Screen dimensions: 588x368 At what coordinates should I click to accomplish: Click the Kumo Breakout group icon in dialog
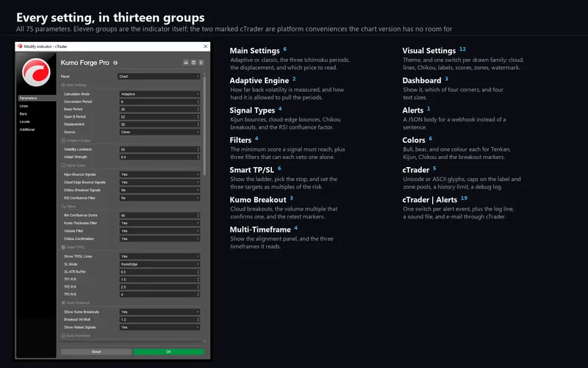click(63, 302)
